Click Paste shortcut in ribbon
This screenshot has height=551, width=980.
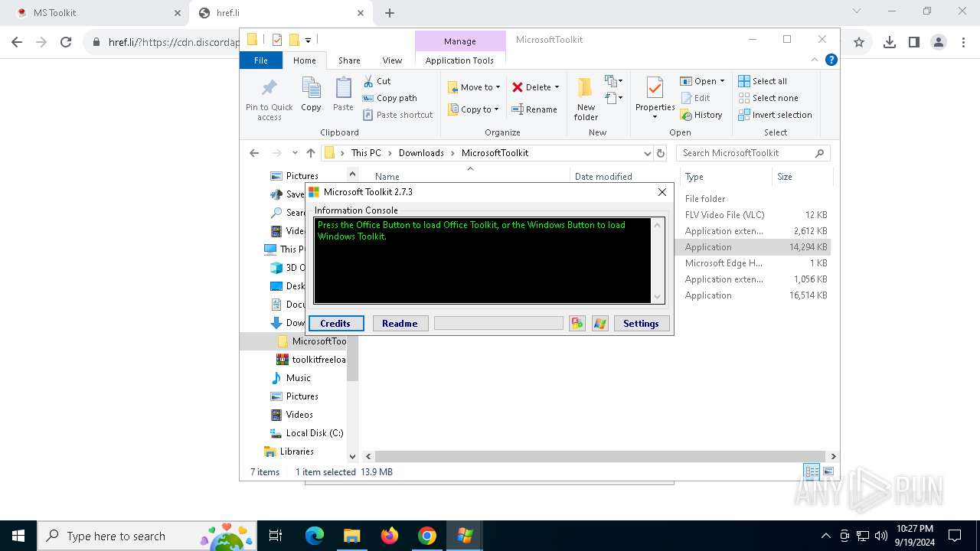[x=398, y=115]
